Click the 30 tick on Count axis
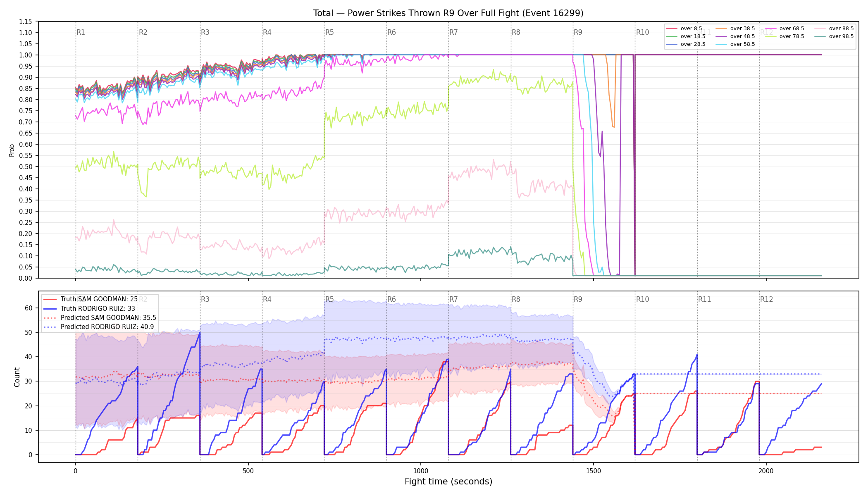The height and width of the screenshot is (496, 868). click(29, 381)
